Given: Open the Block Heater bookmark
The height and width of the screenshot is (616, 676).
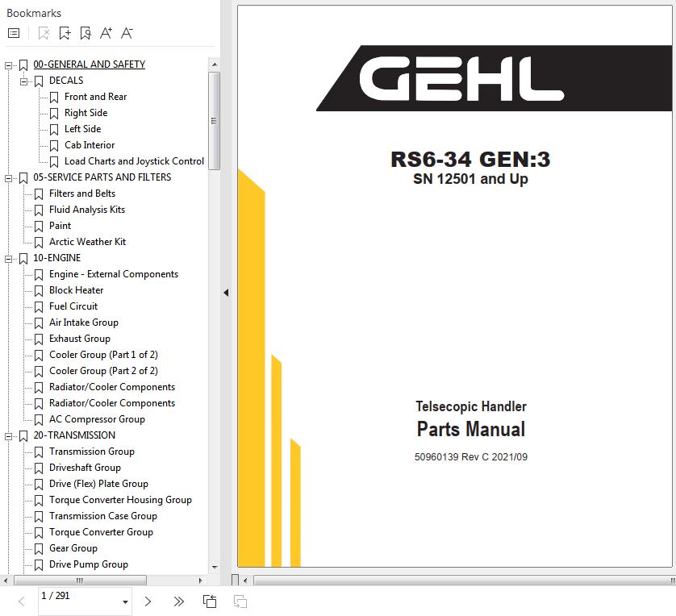Looking at the screenshot, I should click(76, 290).
